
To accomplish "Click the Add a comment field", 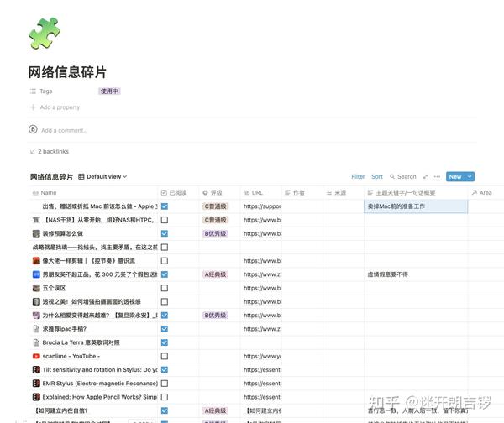I will pyautogui.click(x=65, y=130).
